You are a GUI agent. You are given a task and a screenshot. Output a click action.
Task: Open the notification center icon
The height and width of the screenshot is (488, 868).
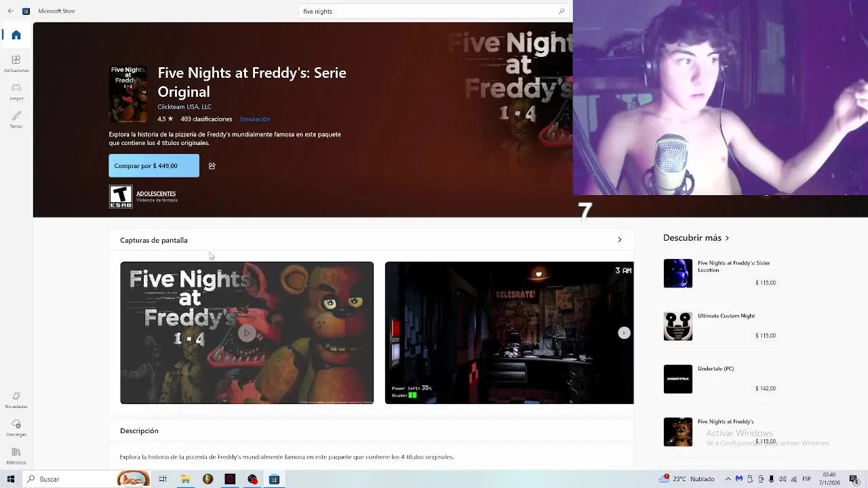tap(853, 479)
